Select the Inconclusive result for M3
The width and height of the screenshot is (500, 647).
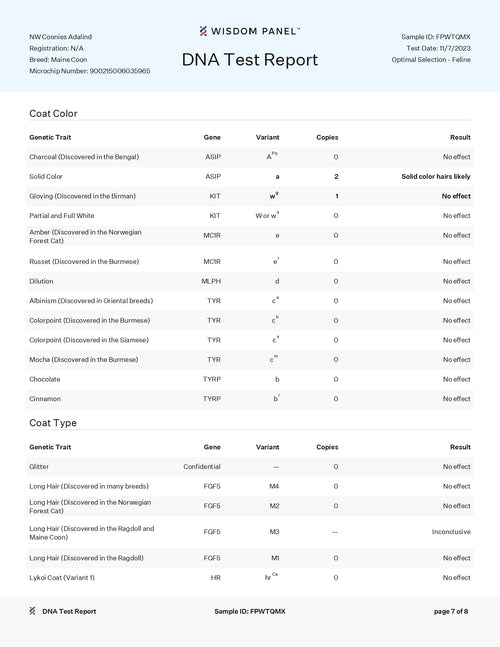point(451,532)
